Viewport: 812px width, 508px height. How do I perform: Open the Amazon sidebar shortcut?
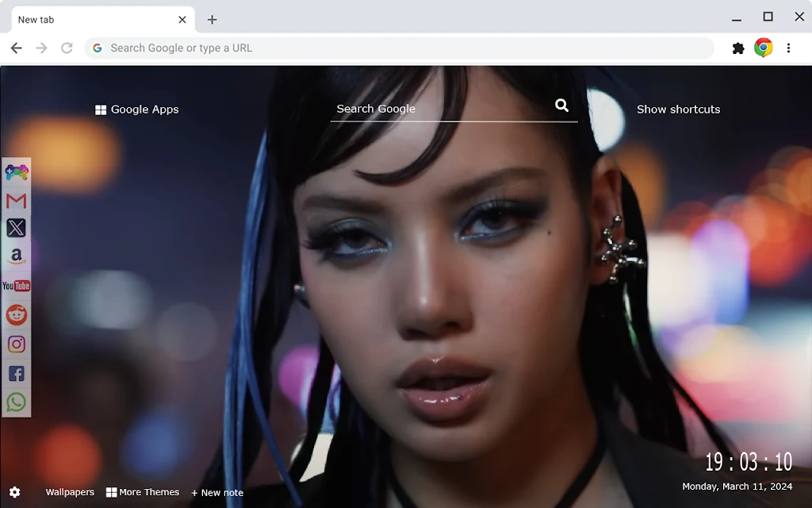point(17,256)
